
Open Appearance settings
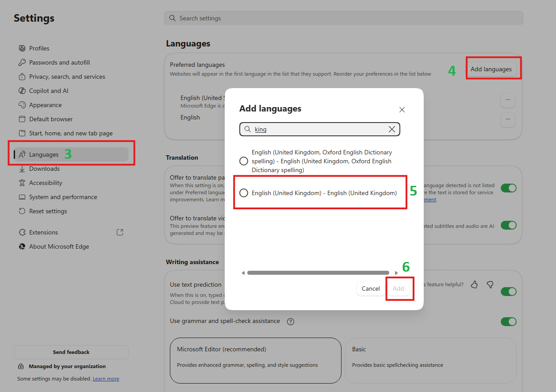point(45,105)
